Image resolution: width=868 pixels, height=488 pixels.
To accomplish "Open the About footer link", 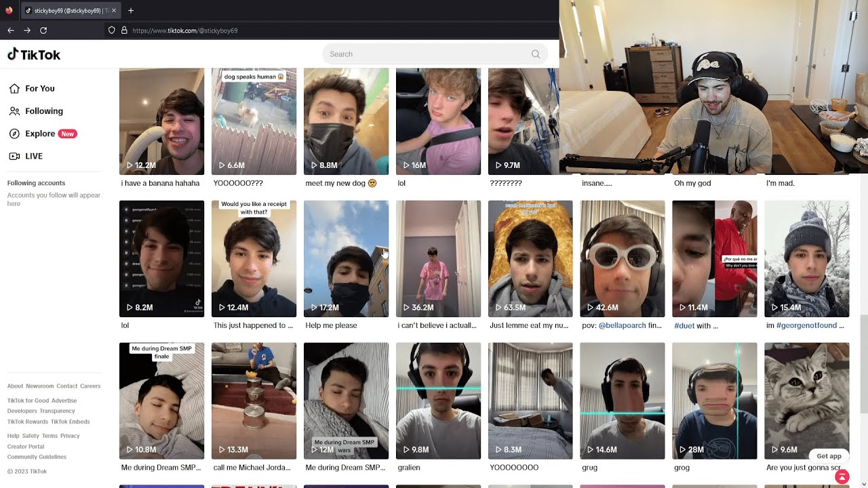I will 15,386.
